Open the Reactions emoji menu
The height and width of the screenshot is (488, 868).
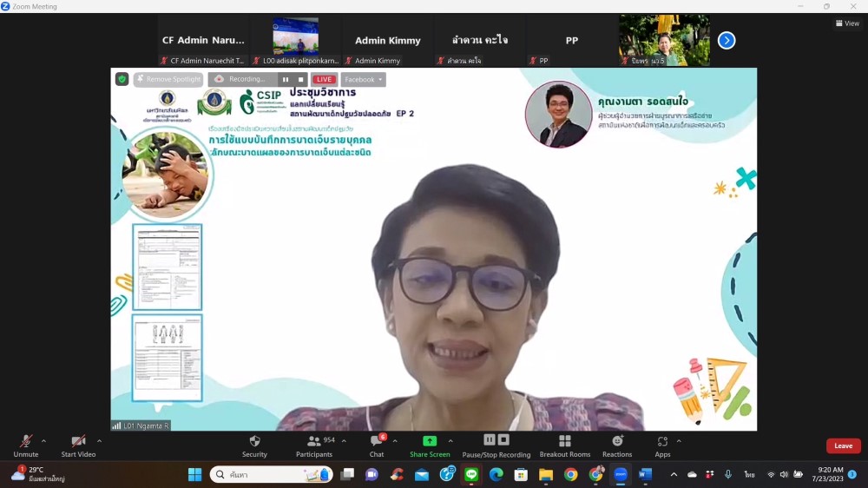[x=617, y=445]
